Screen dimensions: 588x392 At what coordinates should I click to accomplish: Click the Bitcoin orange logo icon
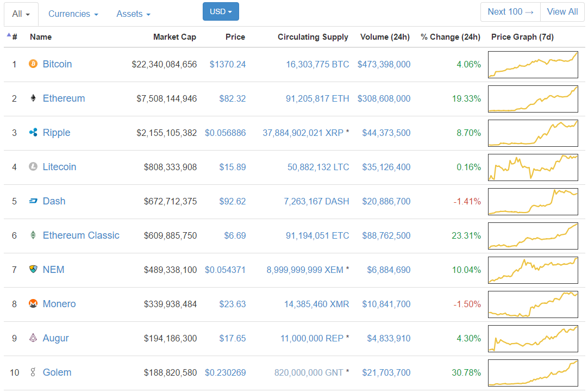point(33,64)
